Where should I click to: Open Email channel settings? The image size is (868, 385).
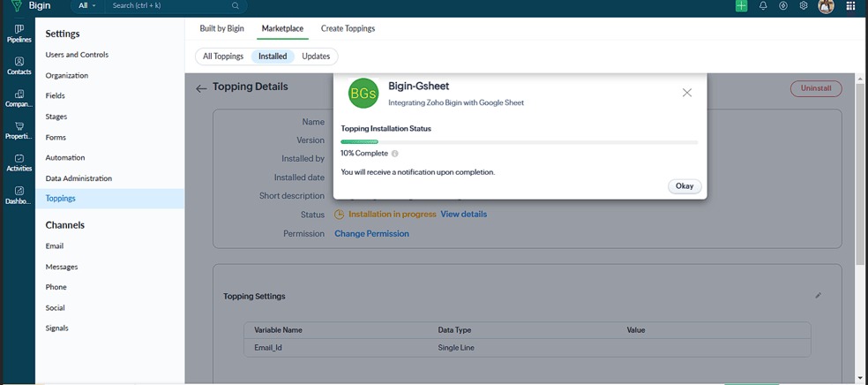(55, 246)
